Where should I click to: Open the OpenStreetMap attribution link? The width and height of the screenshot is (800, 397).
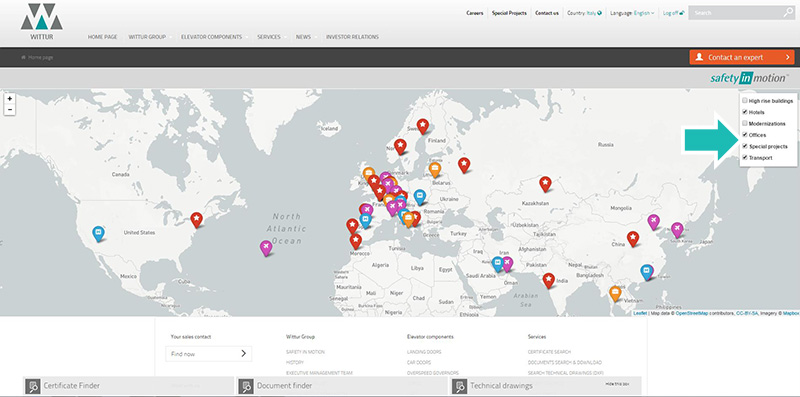point(692,313)
